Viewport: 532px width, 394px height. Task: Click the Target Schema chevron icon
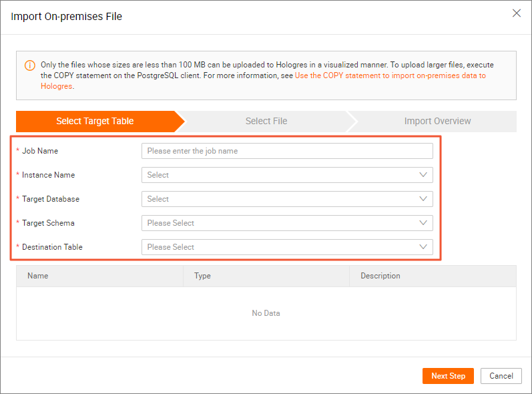pos(423,223)
